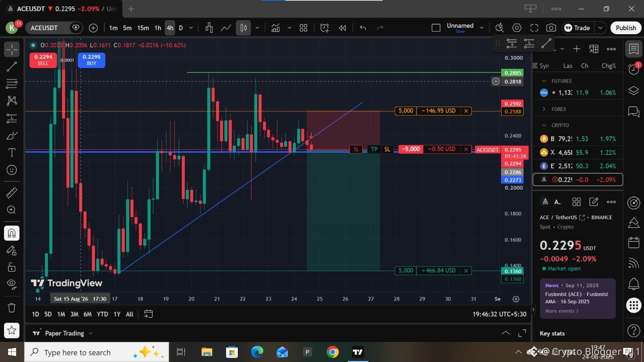The height and width of the screenshot is (362, 644).
Task: Create a price alert
Action: (324, 28)
